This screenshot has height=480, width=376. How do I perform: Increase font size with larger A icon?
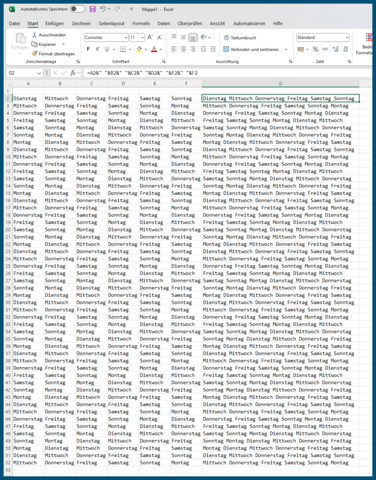pos(150,37)
